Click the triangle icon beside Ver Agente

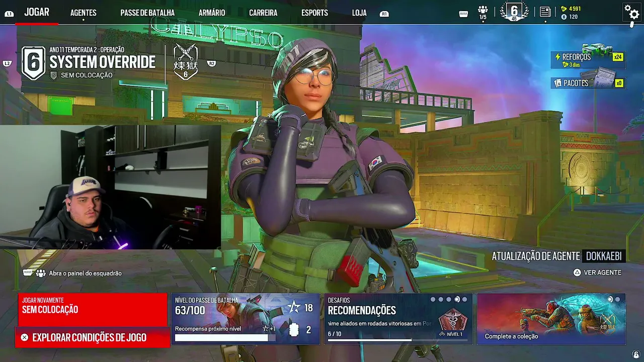point(577,273)
